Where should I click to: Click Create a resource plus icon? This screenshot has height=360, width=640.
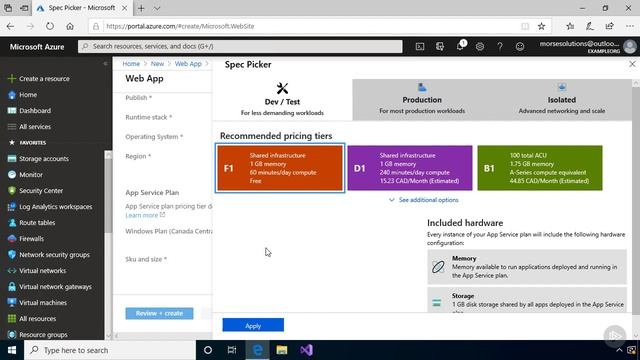tap(12, 78)
